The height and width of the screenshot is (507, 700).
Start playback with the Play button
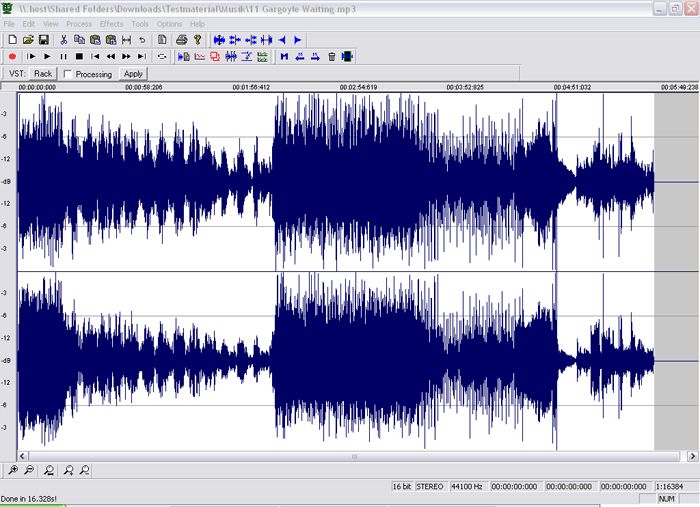point(47,57)
